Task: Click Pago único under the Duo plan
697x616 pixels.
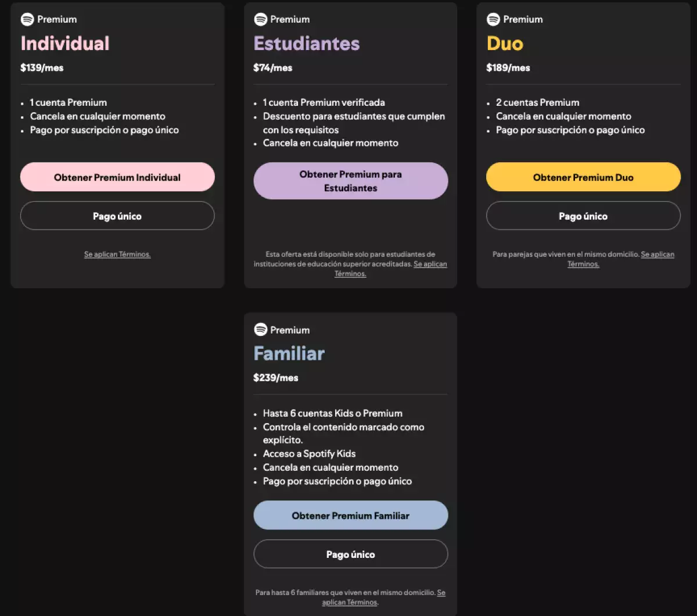Action: (583, 216)
